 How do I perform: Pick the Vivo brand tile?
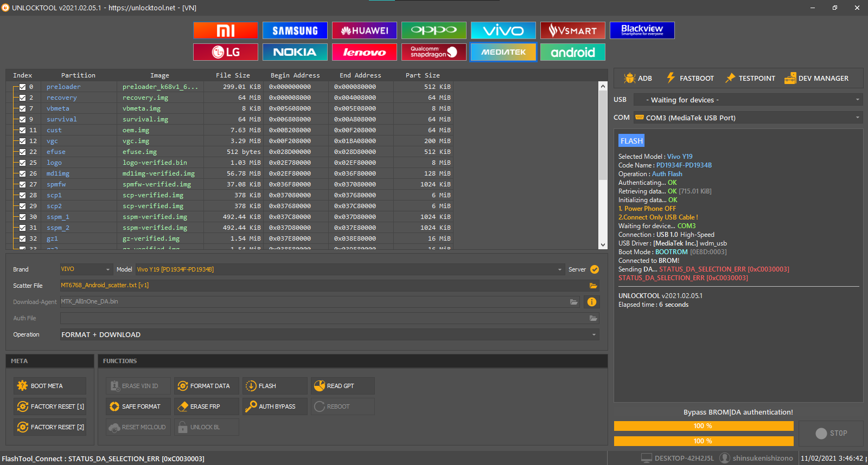click(503, 30)
